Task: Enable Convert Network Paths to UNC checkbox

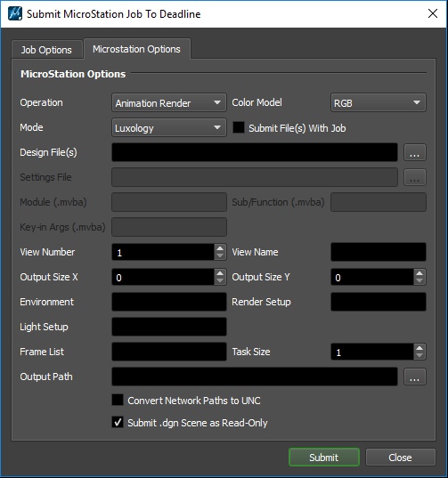Action: point(118,400)
